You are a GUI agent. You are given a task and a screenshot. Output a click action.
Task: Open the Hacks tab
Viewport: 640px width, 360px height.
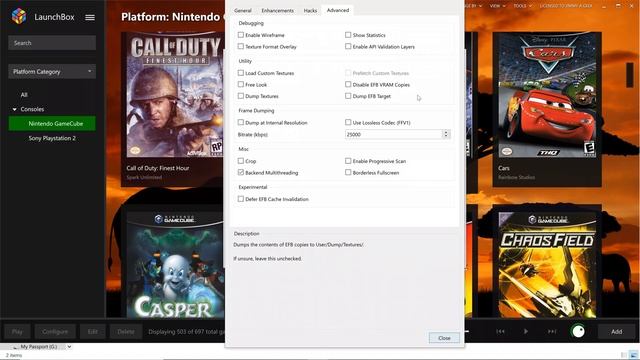tap(310, 11)
